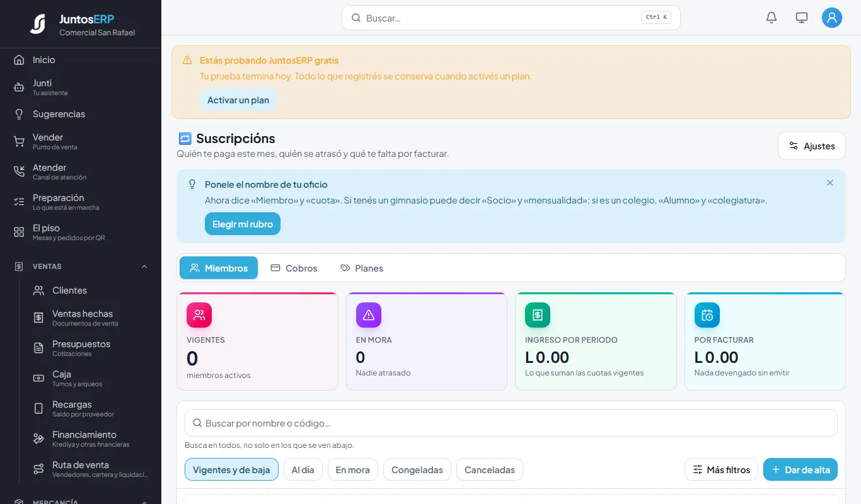Open the Vigentes stat card
The image size is (861, 504).
pyautogui.click(x=257, y=341)
